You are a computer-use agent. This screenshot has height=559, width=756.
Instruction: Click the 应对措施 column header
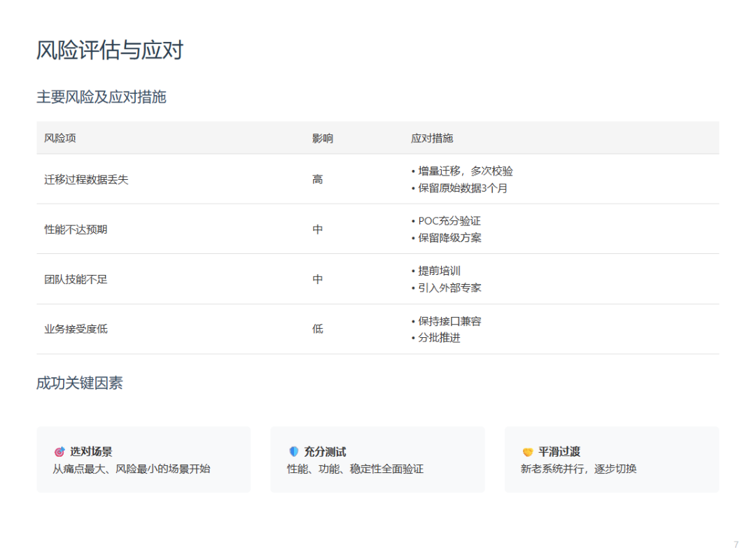pos(432,139)
